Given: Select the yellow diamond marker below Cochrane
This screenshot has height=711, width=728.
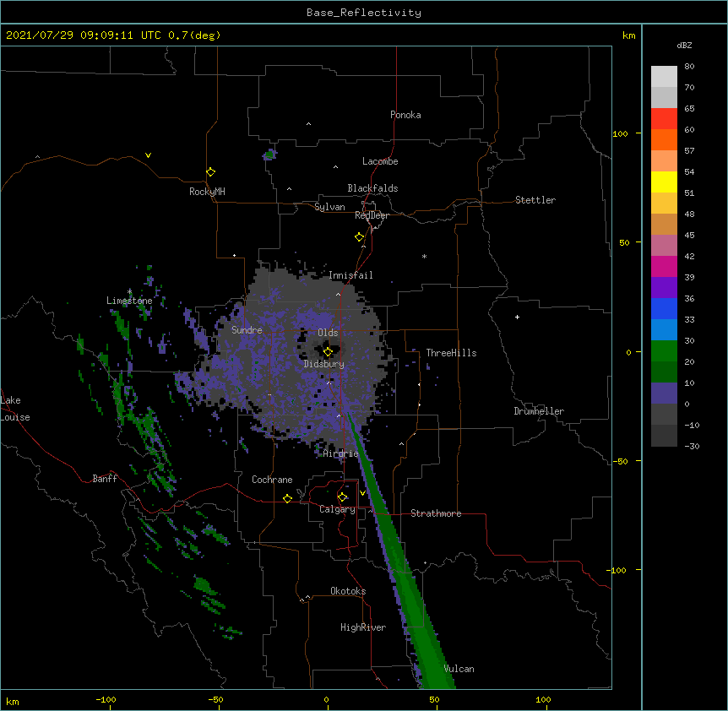Looking at the screenshot, I should [287, 498].
